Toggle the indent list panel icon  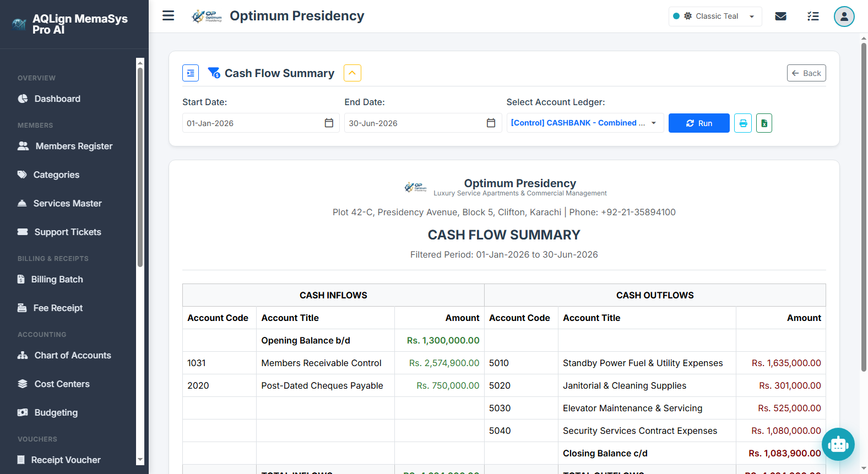click(191, 73)
